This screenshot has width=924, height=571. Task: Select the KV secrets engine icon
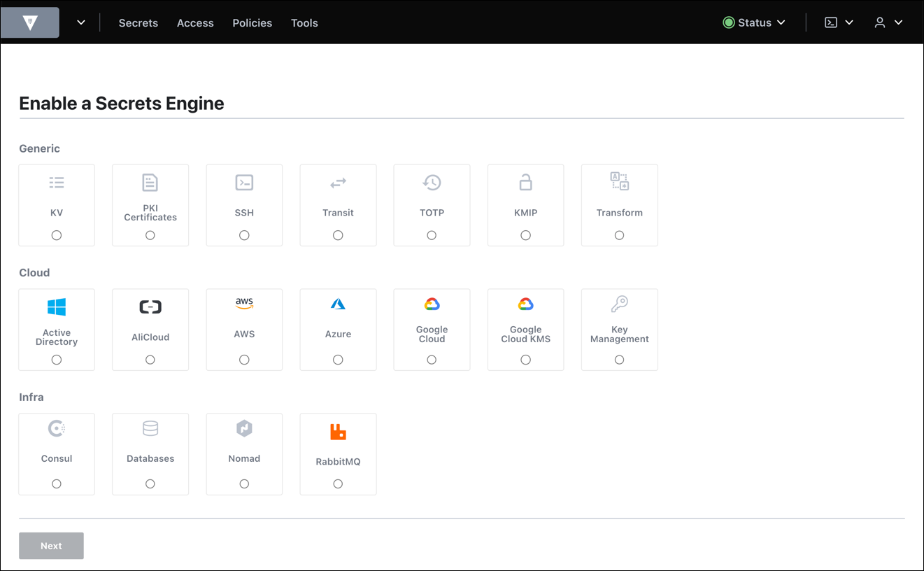click(x=57, y=182)
